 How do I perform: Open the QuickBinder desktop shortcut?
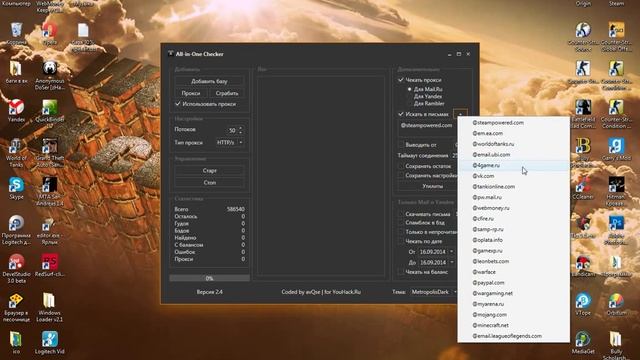(x=50, y=112)
